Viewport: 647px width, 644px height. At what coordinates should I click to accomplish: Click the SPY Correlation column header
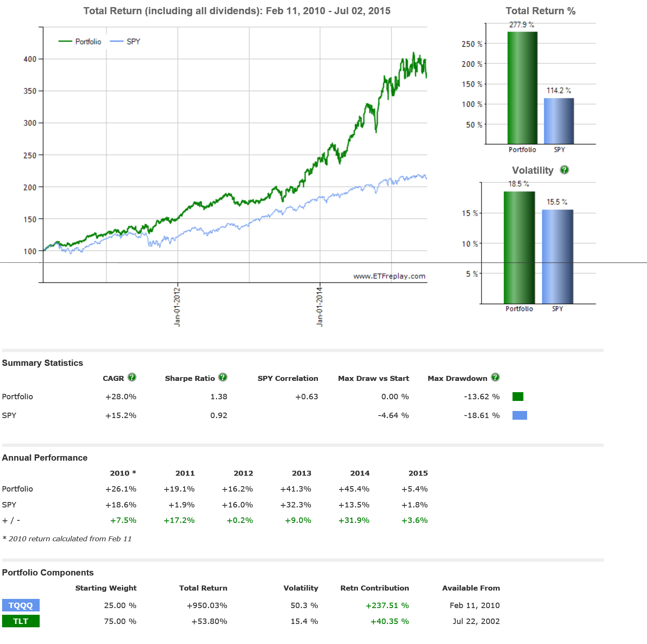288,378
